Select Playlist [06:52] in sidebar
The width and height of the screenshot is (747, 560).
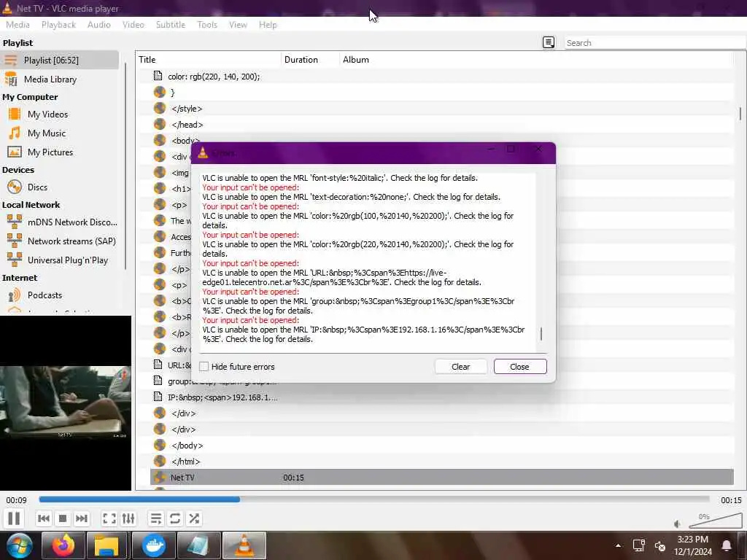pyautogui.click(x=60, y=61)
